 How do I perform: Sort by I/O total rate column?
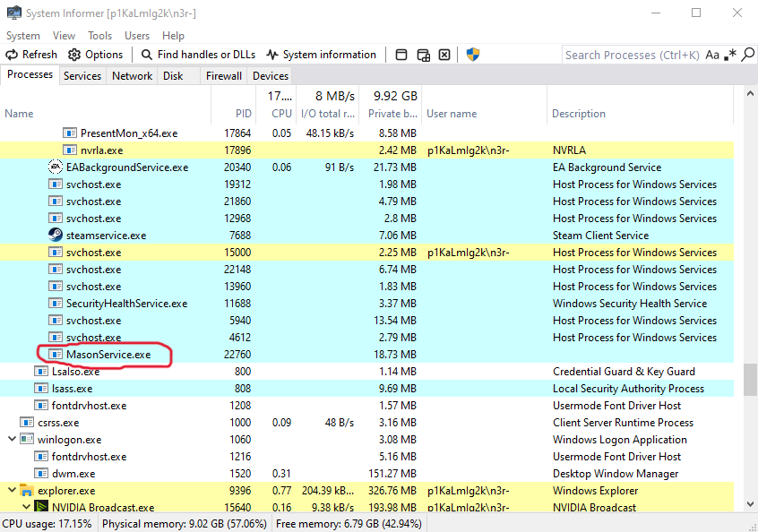pyautogui.click(x=327, y=105)
